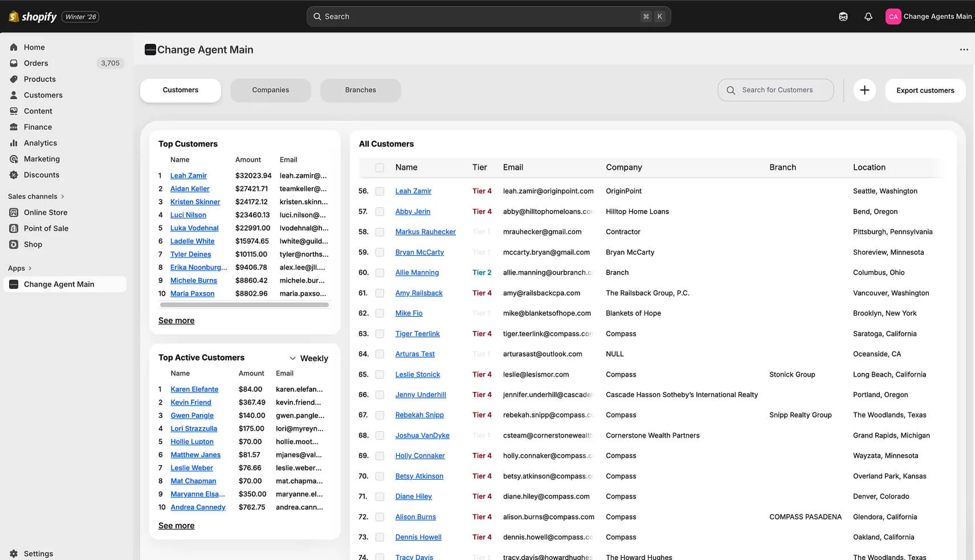975x560 pixels.
Task: Open Jenny Underhill customer link
Action: pyautogui.click(x=421, y=395)
